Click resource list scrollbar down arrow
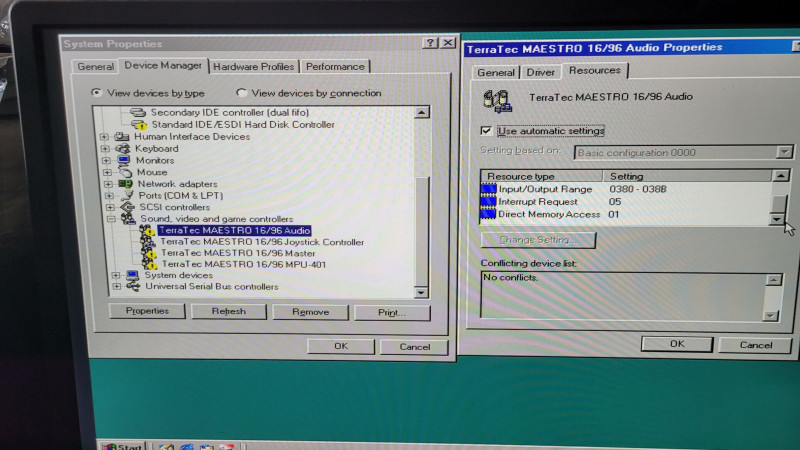800x450 pixels. [x=777, y=219]
